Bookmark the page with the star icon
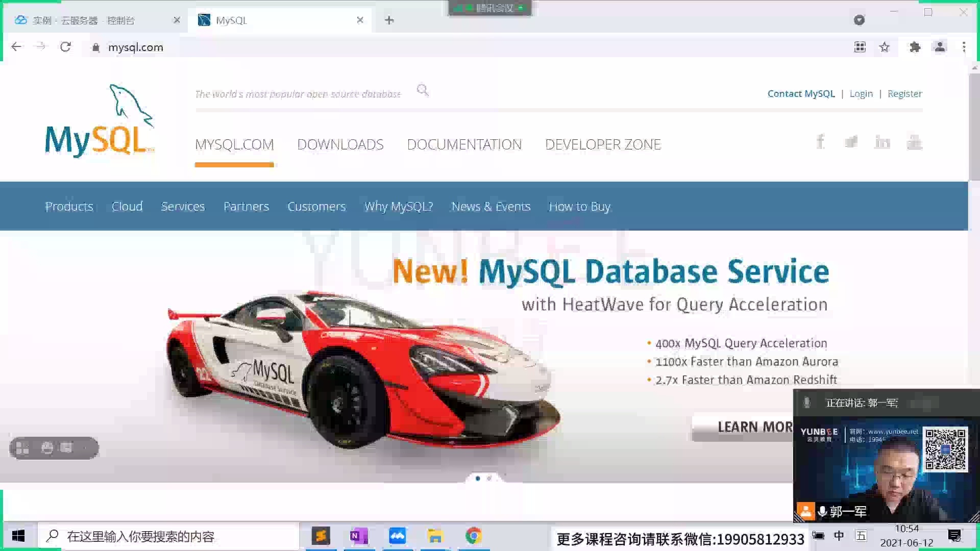Screen dimensions: 980x551 [885, 47]
